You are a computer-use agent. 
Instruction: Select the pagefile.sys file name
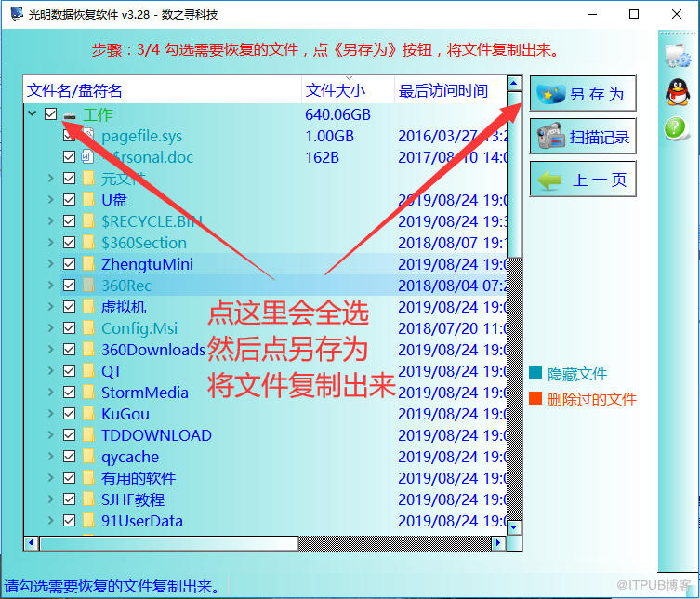(x=141, y=136)
